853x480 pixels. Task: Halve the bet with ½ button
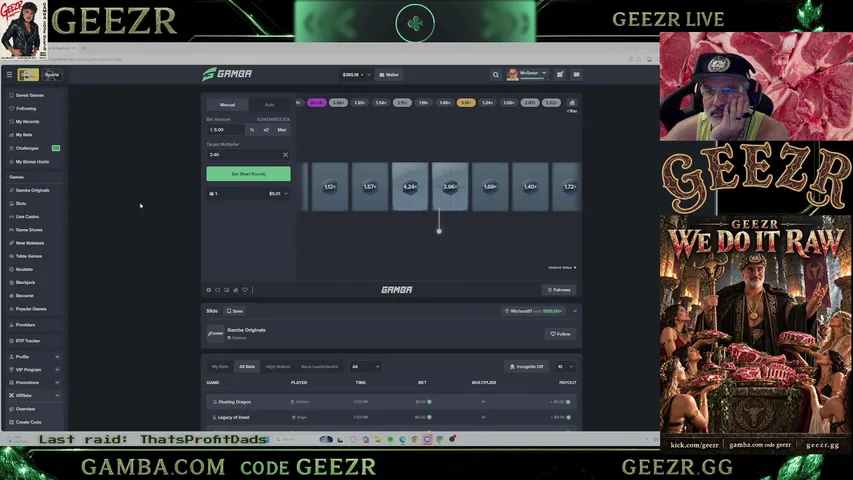(x=252, y=130)
